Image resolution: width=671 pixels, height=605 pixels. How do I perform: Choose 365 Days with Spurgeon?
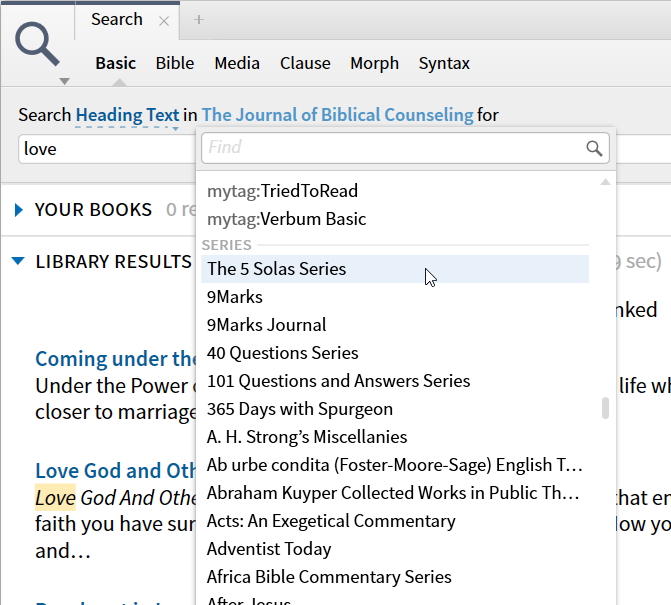395,409
